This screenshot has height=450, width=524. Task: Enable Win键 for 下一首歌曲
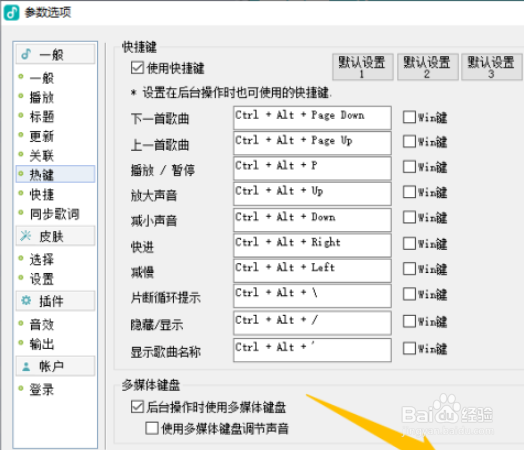pos(409,117)
